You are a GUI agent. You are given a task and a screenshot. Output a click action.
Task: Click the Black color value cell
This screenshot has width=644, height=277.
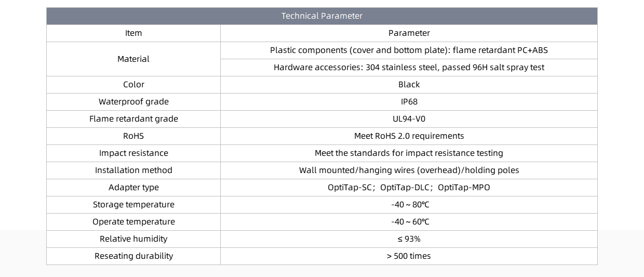click(409, 85)
